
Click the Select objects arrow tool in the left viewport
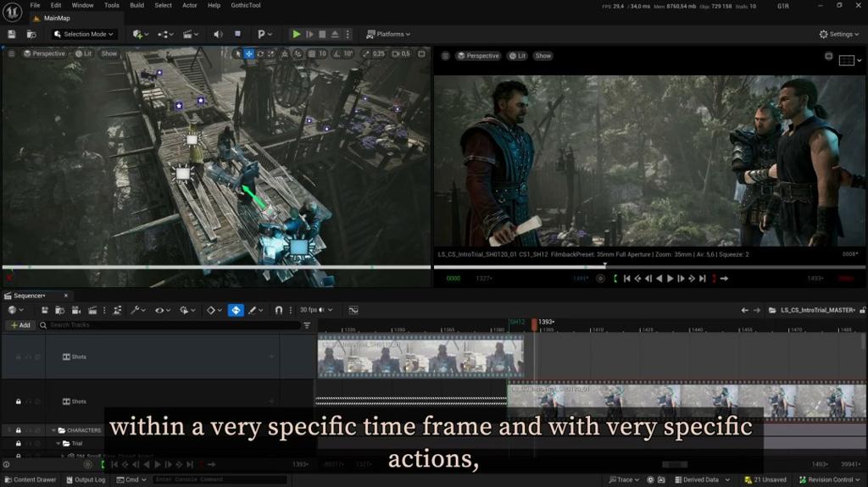point(237,53)
